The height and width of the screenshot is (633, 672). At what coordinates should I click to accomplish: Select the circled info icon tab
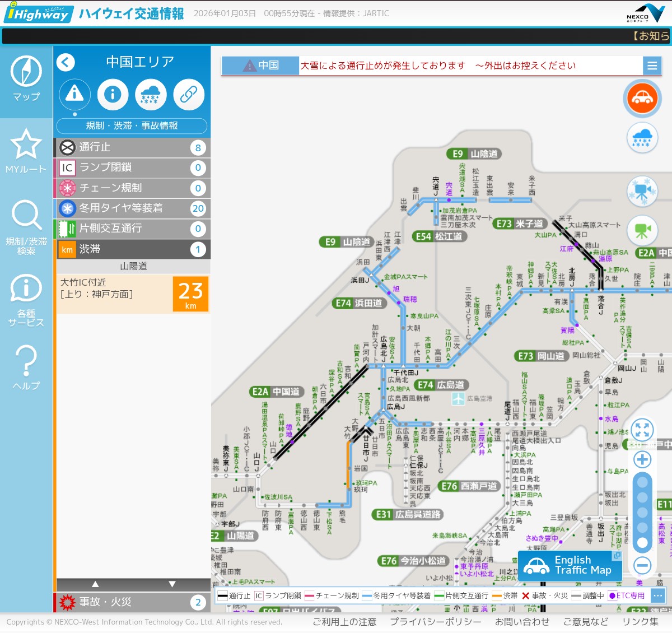tap(113, 94)
